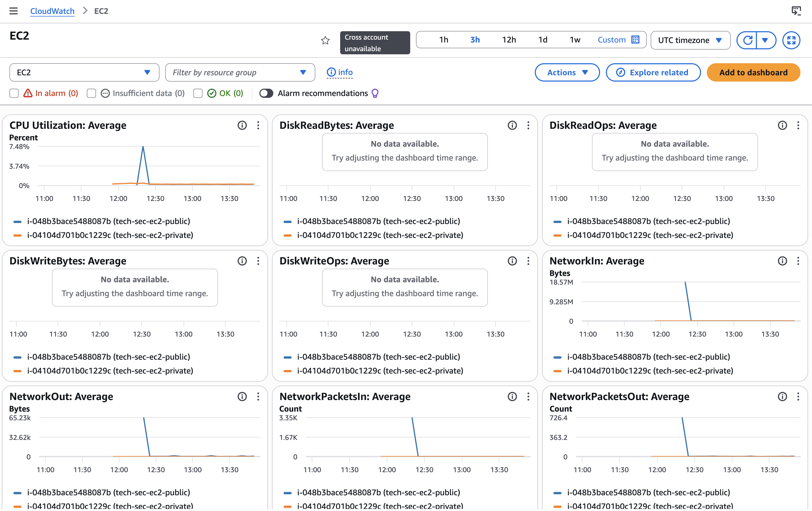This screenshot has width=812, height=511.
Task: Open the EC2 service dropdown
Action: tap(84, 72)
